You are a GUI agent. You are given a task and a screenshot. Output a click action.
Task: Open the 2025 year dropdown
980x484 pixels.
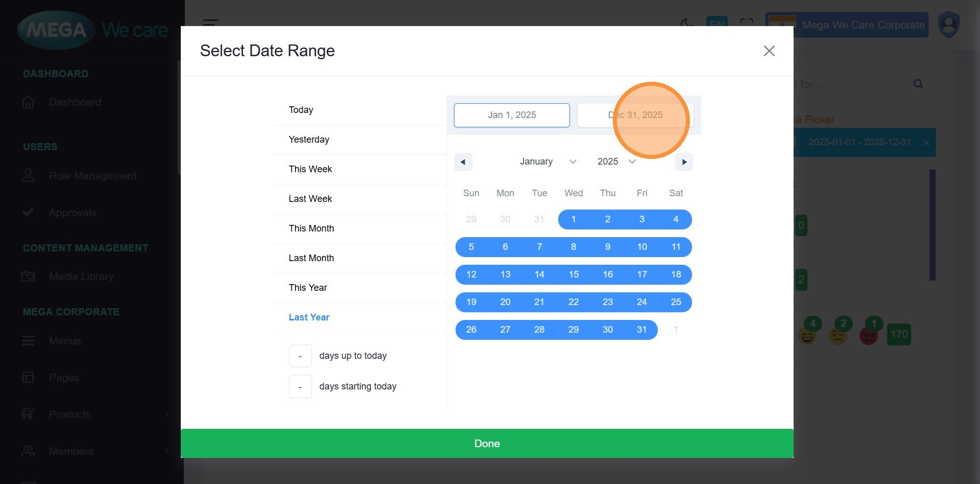(x=616, y=162)
